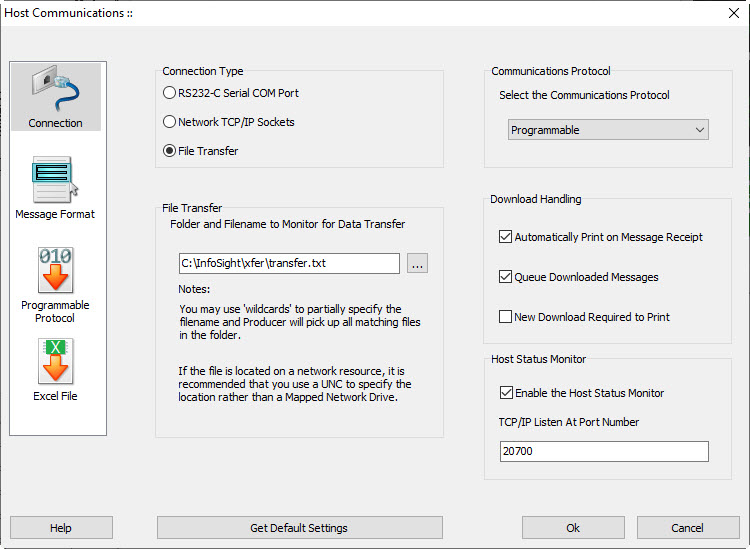750x549 pixels.
Task: Click the folder and filename path field
Action: point(289,264)
